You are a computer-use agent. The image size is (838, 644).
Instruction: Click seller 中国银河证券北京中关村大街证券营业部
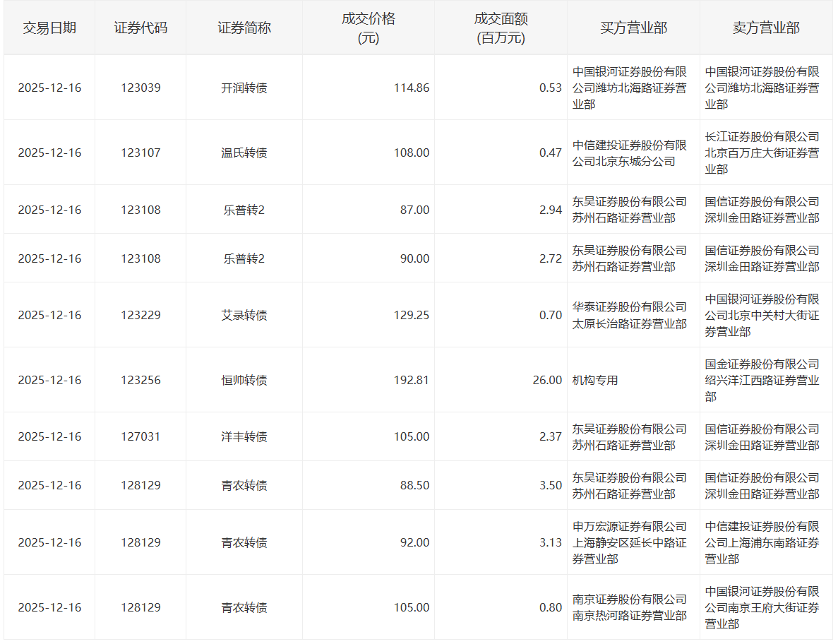tap(762, 316)
